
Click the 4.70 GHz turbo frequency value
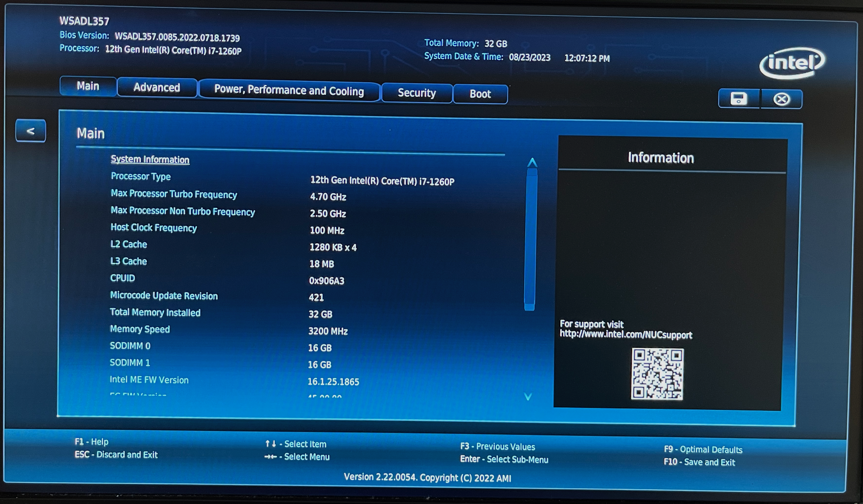pyautogui.click(x=328, y=197)
